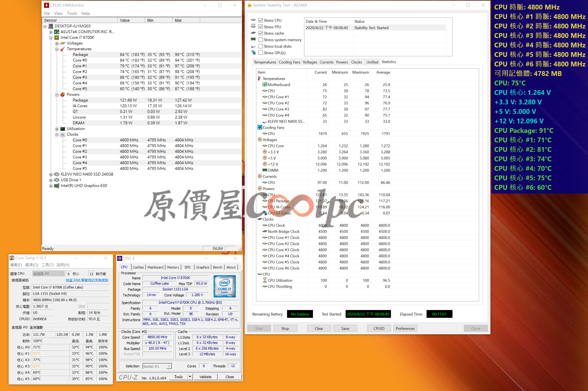Click the AIDA64 flame icon in title bar
This screenshot has height=391, width=588.
tap(249, 5)
